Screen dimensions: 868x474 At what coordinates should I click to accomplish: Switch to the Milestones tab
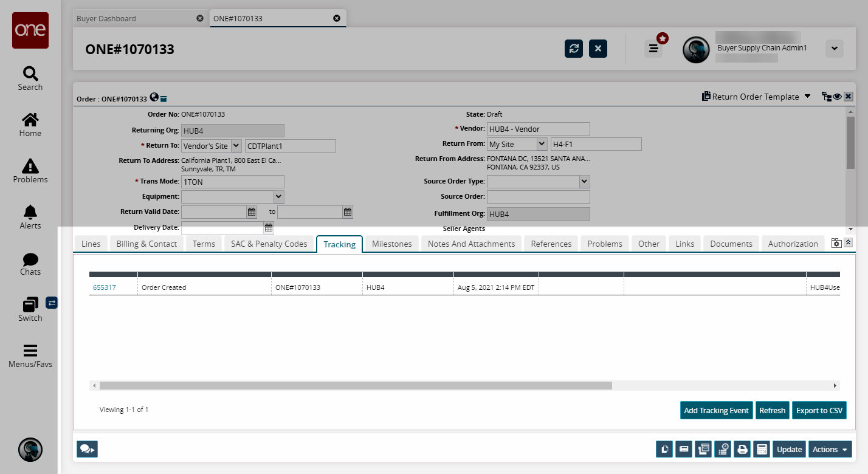[391, 244]
